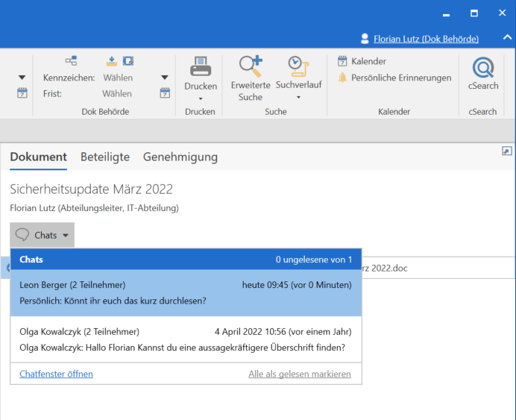Screen dimensions: 516x420
Task: Click the Chatfenster öffnen link
Action: coord(56,374)
